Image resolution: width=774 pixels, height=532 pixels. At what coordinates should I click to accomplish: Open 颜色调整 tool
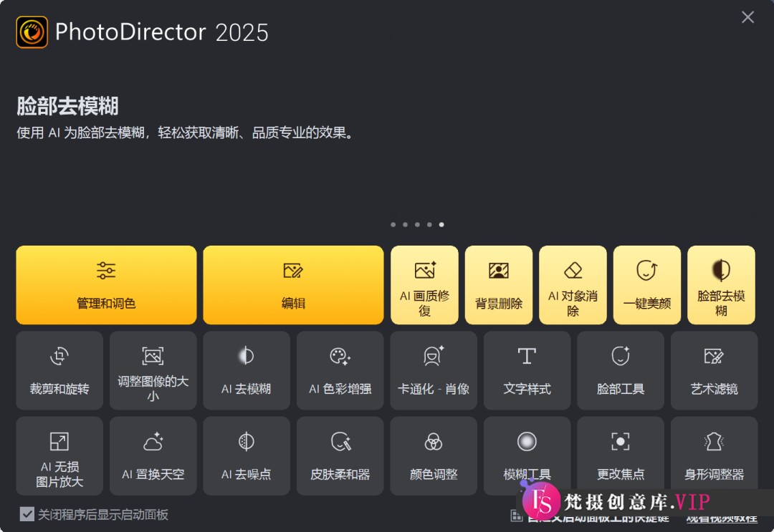(434, 456)
